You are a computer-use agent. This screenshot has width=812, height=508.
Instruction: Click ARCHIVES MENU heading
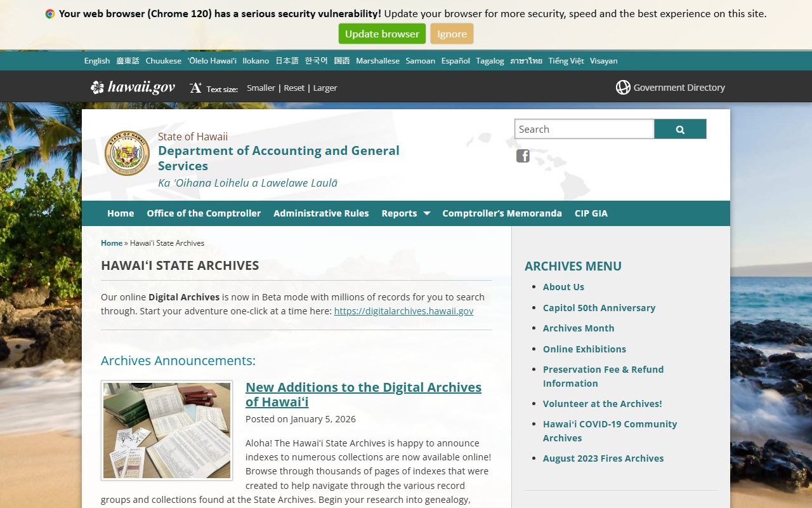(x=573, y=266)
